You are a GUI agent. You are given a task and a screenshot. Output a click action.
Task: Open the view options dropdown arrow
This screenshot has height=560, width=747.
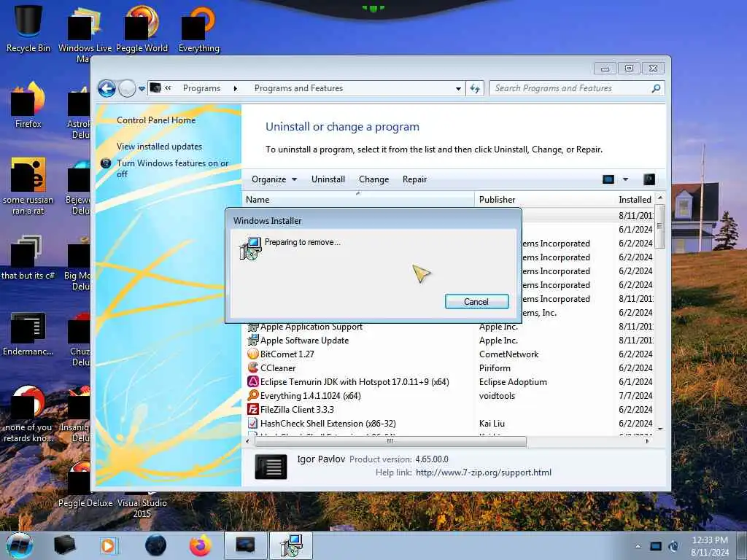(x=625, y=179)
